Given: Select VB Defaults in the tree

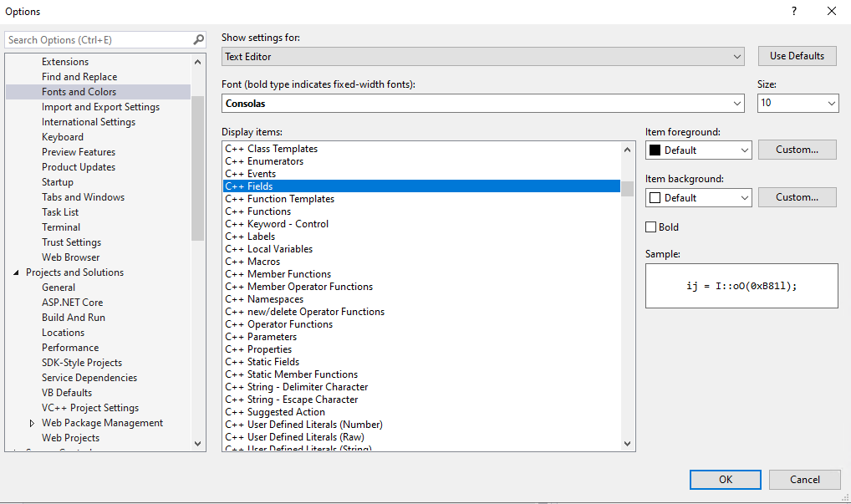Looking at the screenshot, I should [x=67, y=392].
